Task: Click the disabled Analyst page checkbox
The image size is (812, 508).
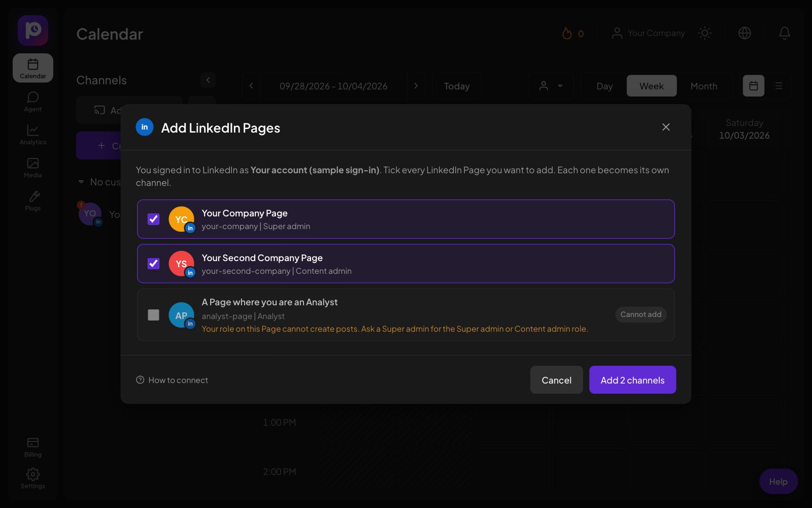Action: (153, 315)
